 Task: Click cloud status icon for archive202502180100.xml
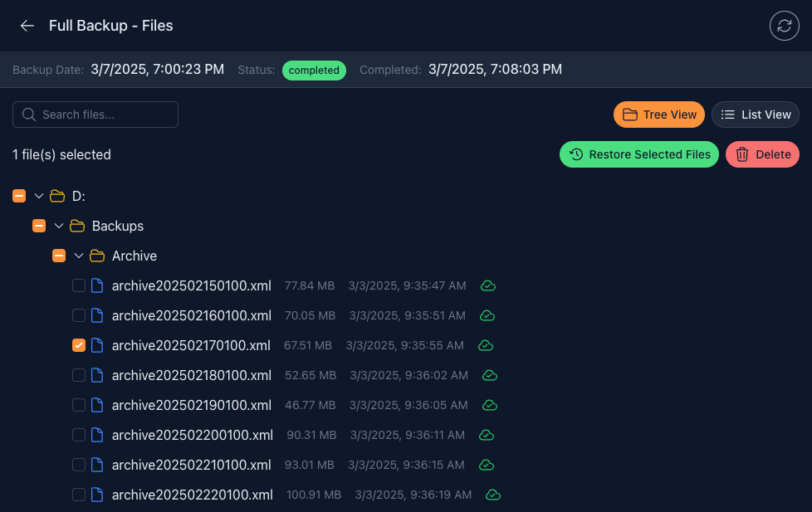click(490, 375)
